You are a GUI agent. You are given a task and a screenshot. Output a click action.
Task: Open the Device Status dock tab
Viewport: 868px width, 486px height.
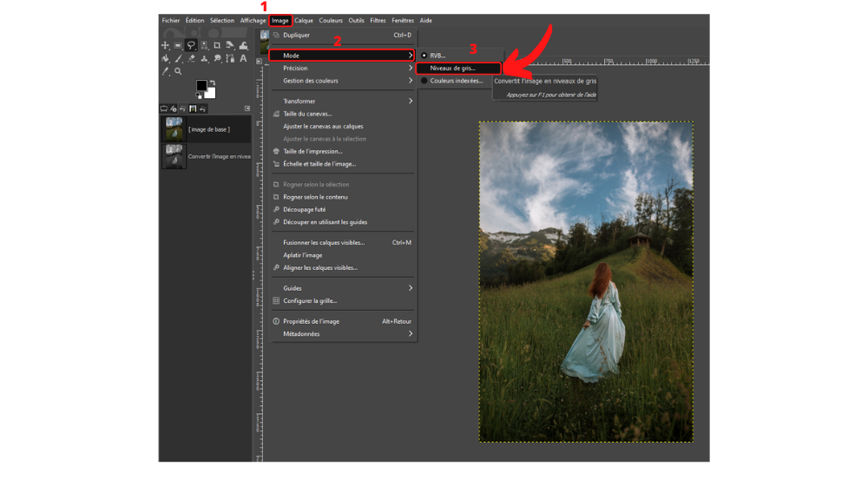click(x=174, y=108)
